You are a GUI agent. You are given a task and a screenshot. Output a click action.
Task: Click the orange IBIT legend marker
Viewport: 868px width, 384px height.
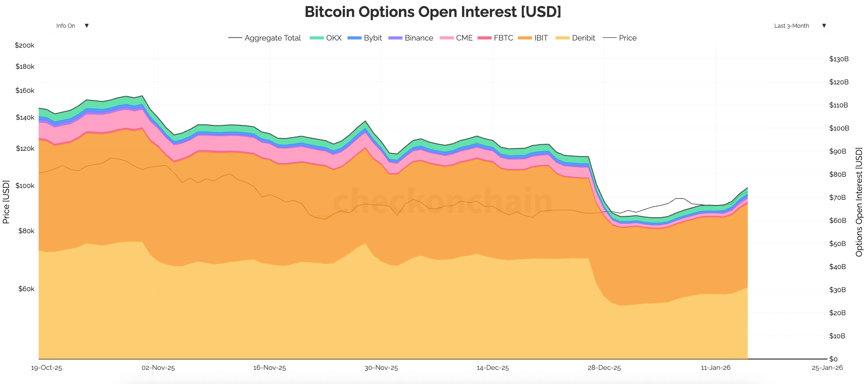524,38
